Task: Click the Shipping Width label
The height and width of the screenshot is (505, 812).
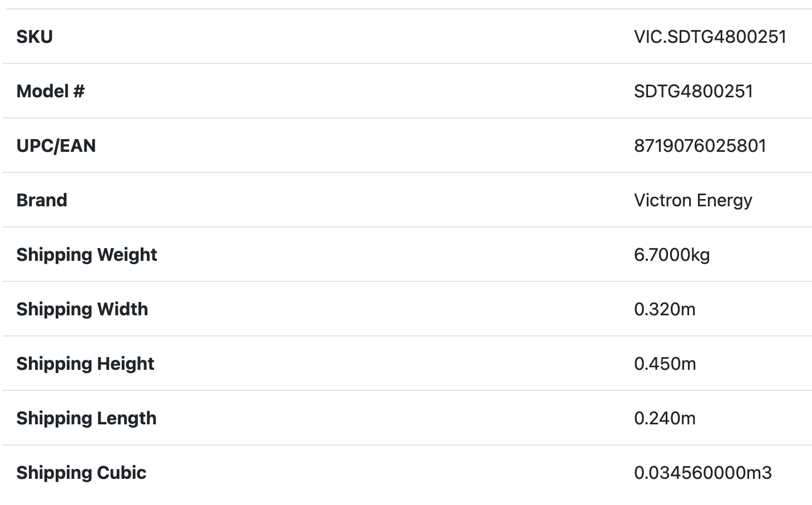Action: (x=82, y=309)
